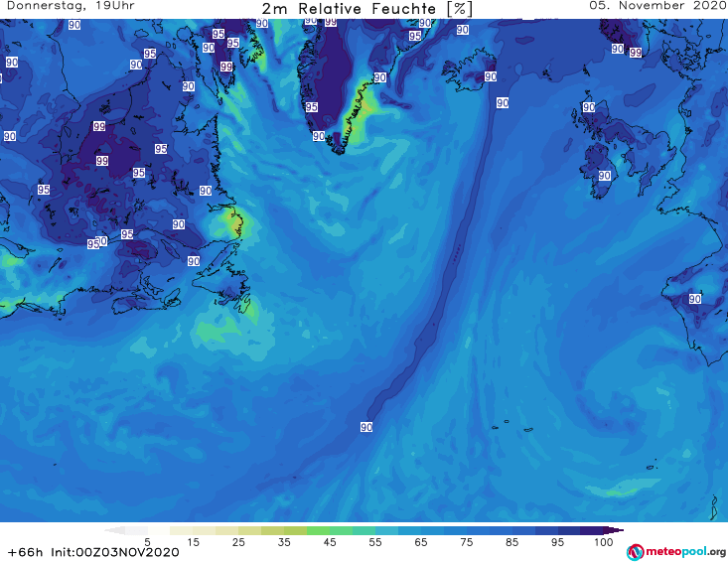This screenshot has height=562, width=728.
Task: Click the '99' contour label near the Norwegian coast
Action: tap(636, 53)
